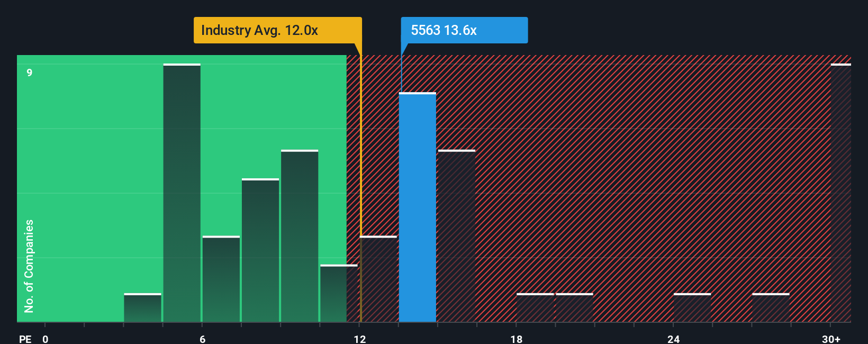Click the 9 y-axis gridline label
The width and height of the screenshot is (868, 344).
[x=30, y=73]
